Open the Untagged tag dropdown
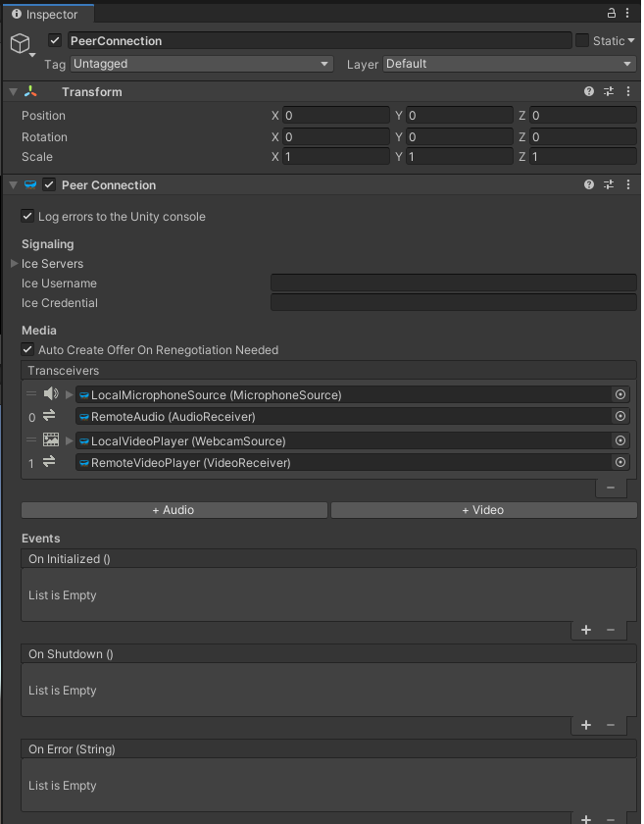Viewport: 644px width, 824px height. (201, 64)
